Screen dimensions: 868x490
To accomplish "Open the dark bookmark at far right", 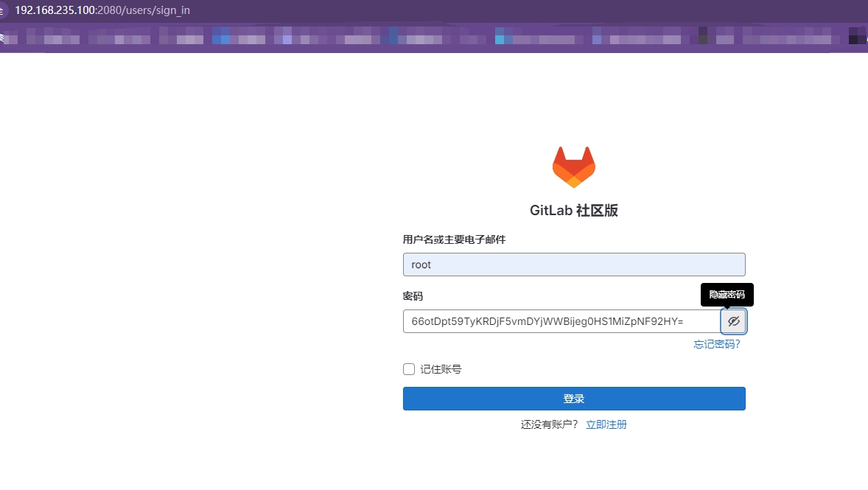I will (854, 36).
